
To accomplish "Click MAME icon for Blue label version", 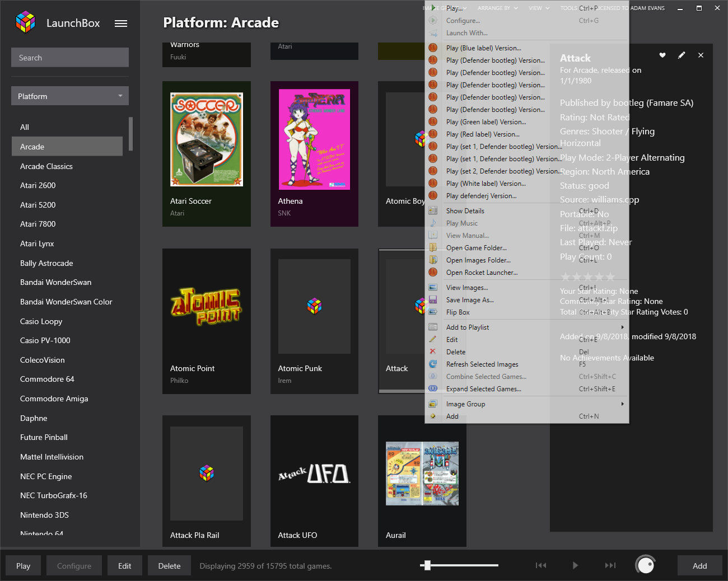I will 433,48.
